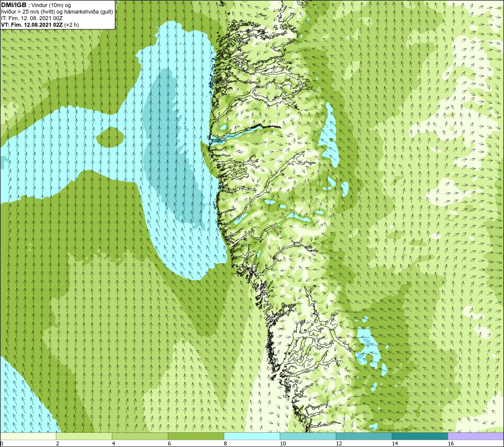Click the 12–14 m/s teal swatch
Screen dimensions: 504x447
pyautogui.click(x=363, y=436)
